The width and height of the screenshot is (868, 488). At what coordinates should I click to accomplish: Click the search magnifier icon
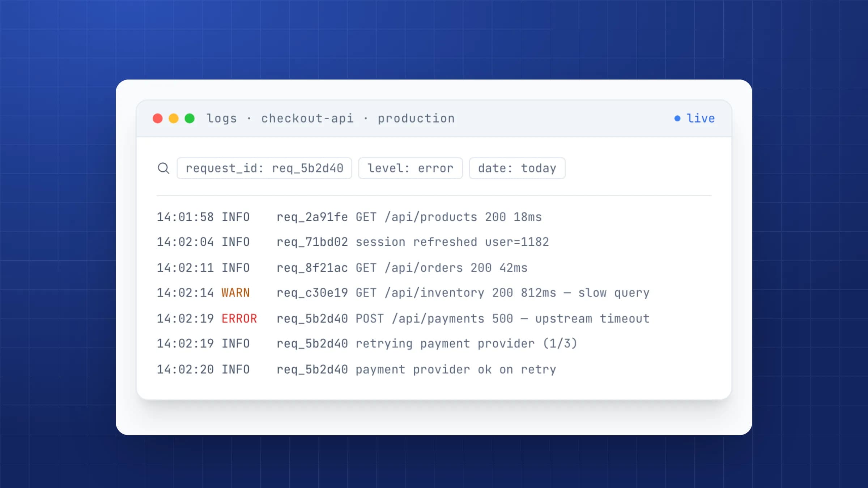point(163,168)
